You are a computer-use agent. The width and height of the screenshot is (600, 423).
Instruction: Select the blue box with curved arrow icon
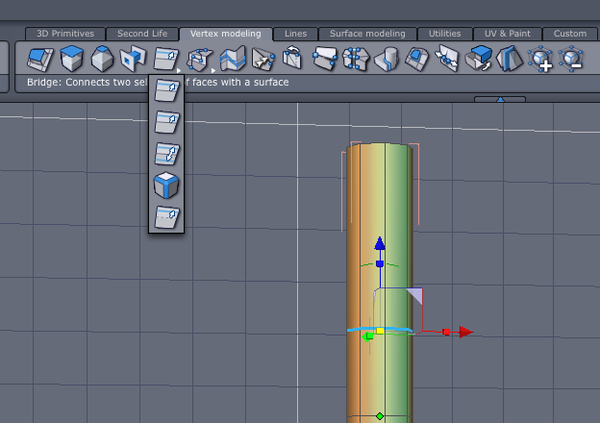[479, 58]
